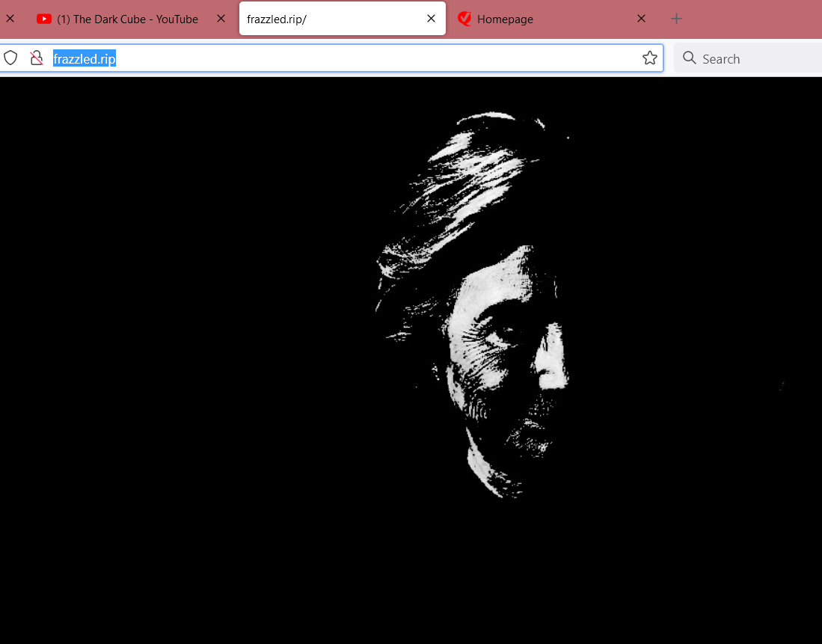Focus the Search input field

(755, 59)
